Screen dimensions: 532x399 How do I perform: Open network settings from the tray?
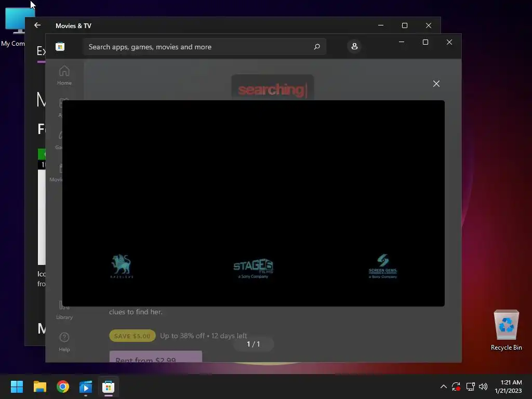(470, 387)
